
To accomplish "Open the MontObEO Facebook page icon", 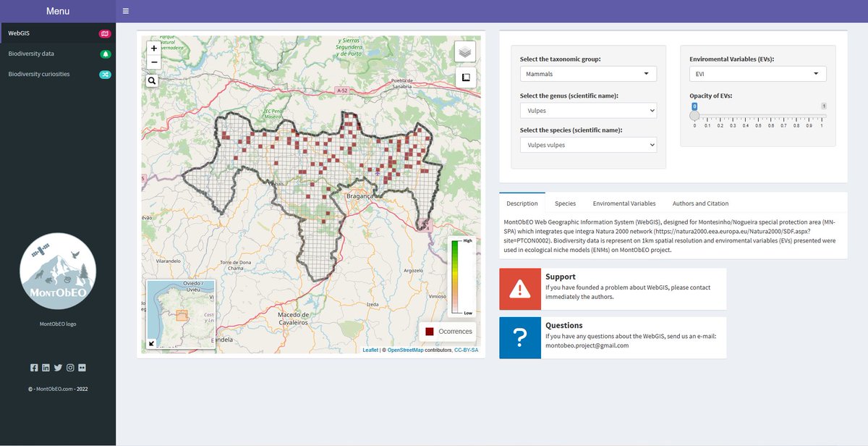I will (34, 368).
